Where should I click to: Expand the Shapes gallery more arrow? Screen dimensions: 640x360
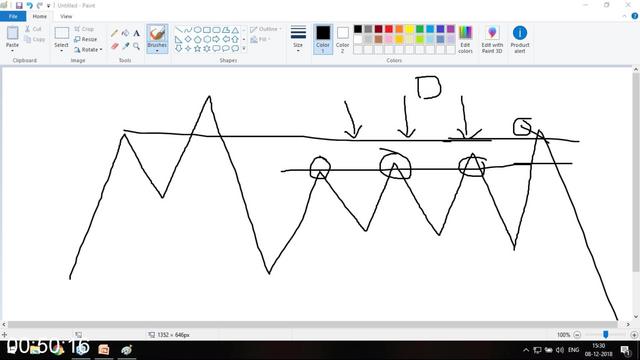pyautogui.click(x=244, y=49)
